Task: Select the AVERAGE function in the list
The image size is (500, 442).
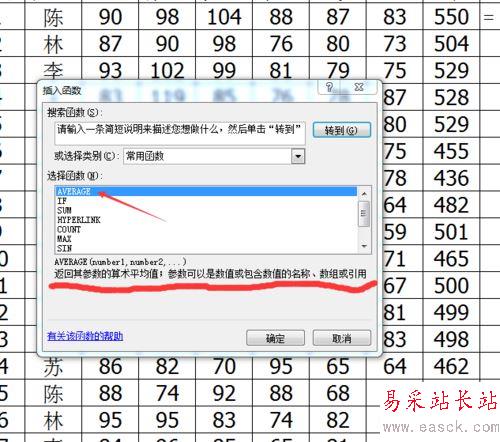Action: tap(206, 191)
